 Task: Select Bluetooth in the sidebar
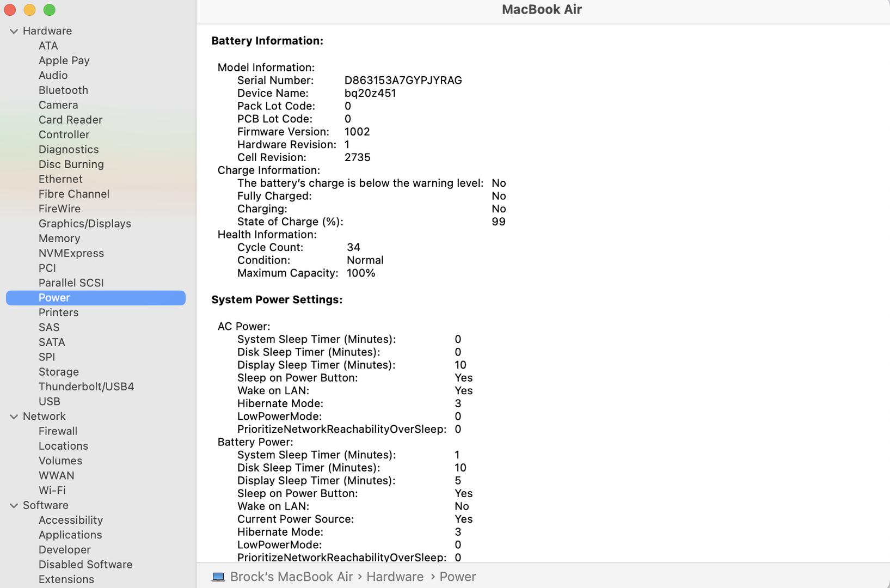point(63,90)
